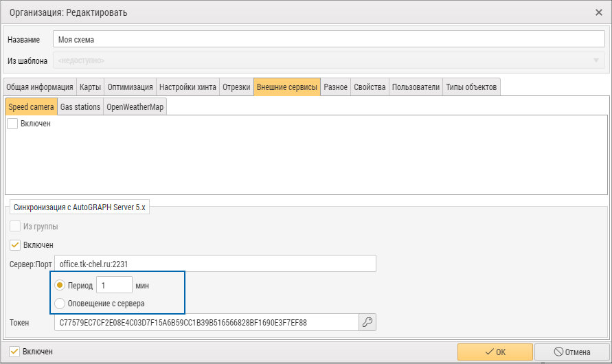Select the Период radio button
The image size is (612, 364).
(59, 285)
